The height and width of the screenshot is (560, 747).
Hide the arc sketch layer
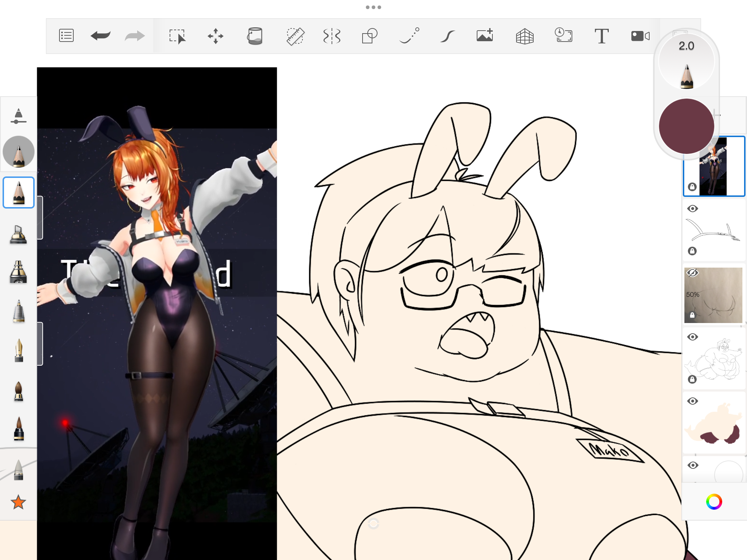click(x=692, y=209)
